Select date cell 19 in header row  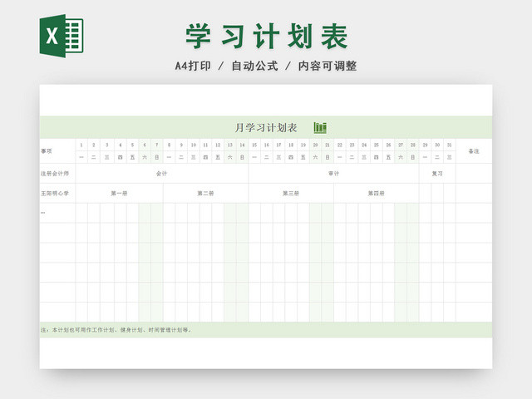tap(303, 145)
